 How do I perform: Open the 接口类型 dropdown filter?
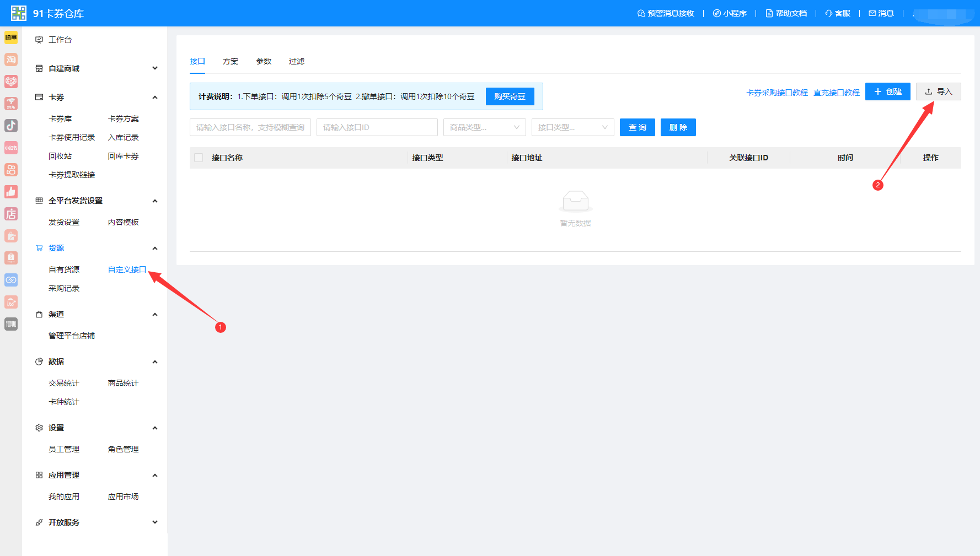pos(573,127)
